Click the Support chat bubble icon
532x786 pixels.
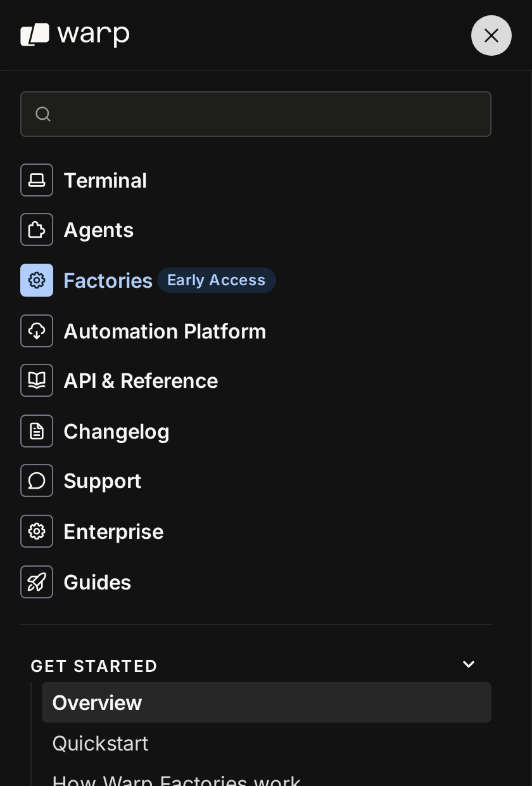(x=37, y=480)
